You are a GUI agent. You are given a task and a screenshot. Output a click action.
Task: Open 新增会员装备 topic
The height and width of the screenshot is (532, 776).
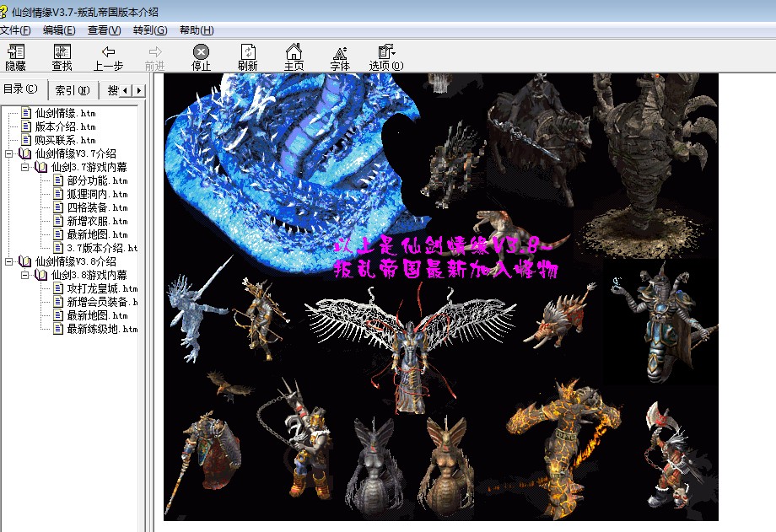[102, 302]
